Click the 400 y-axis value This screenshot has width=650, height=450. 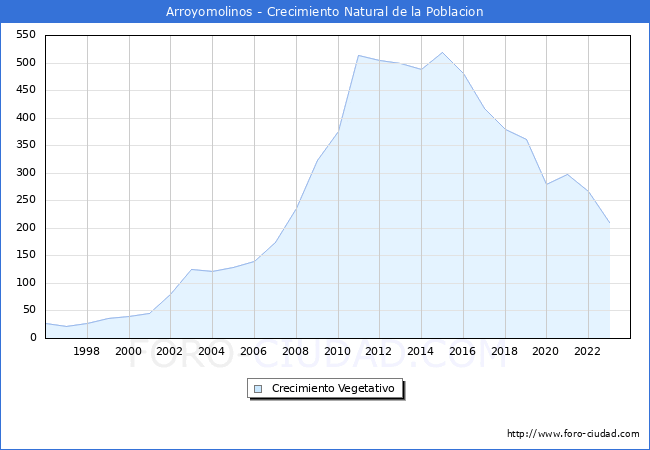coord(26,118)
